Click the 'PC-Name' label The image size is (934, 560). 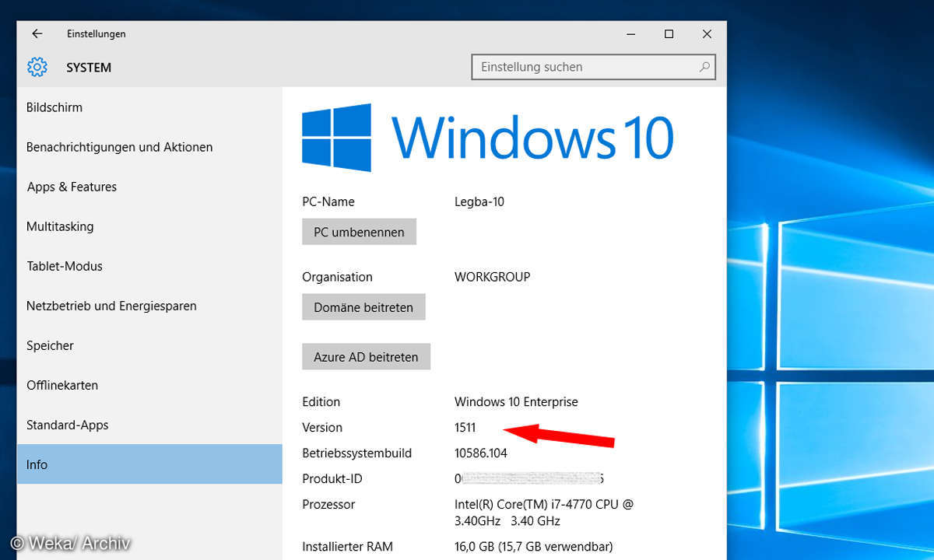click(x=328, y=202)
